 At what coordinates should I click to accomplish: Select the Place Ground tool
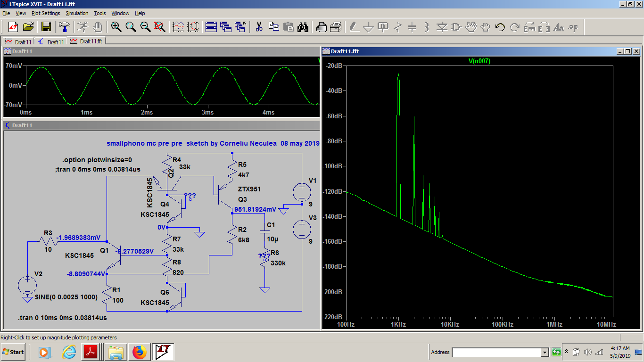(x=368, y=27)
